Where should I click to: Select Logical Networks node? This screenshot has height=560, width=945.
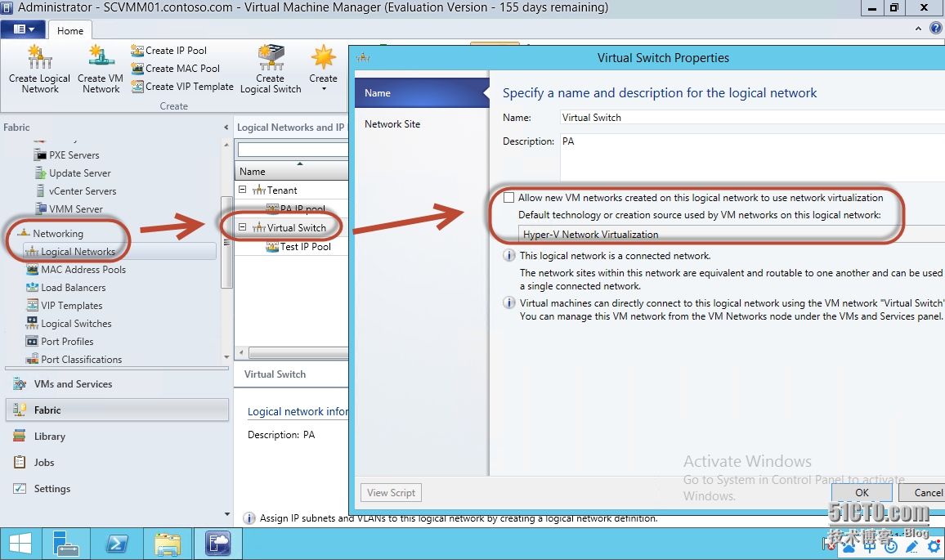point(78,251)
